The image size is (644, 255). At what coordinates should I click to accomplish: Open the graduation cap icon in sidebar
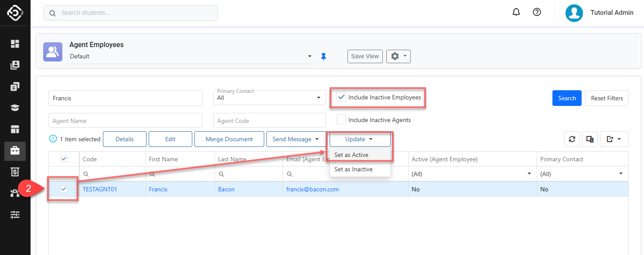(x=15, y=108)
